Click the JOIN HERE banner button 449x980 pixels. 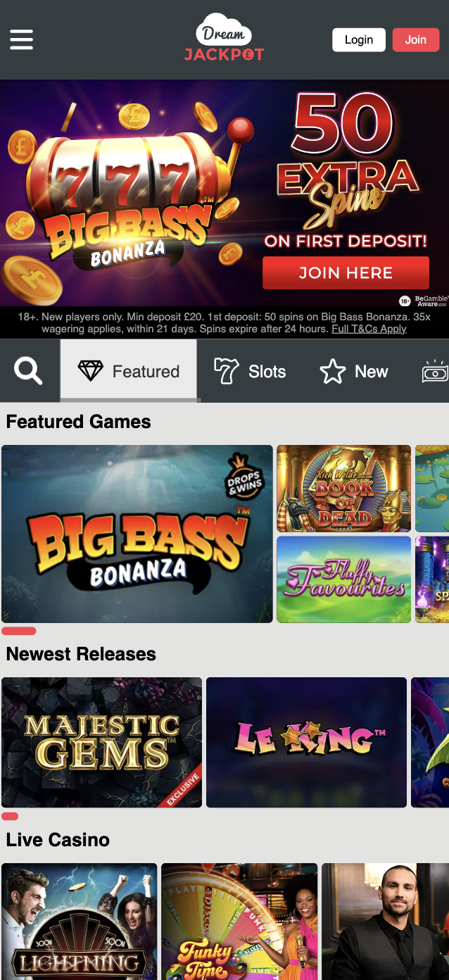coord(346,273)
